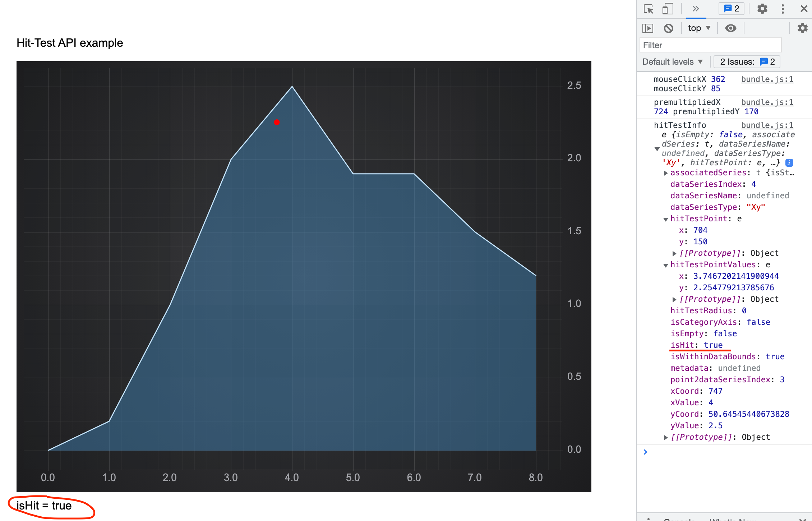The image size is (812, 521).
Task: Open the top JavaScript context dropdown
Action: pos(699,28)
